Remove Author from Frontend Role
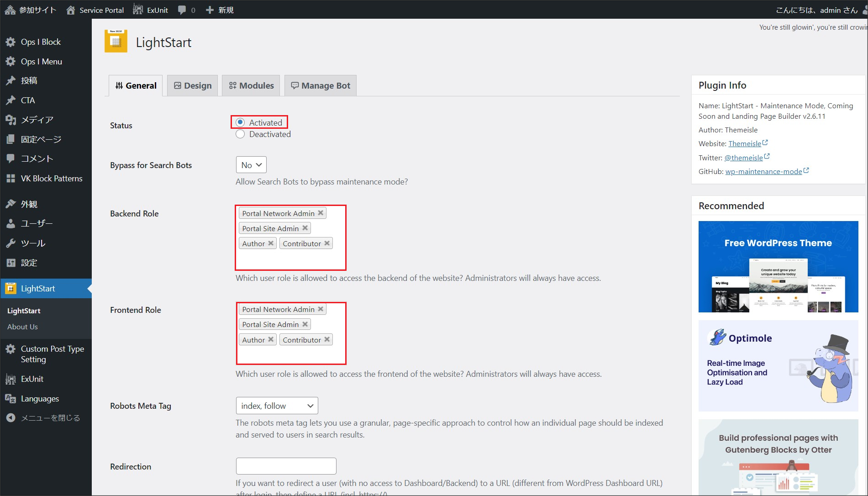 (271, 339)
